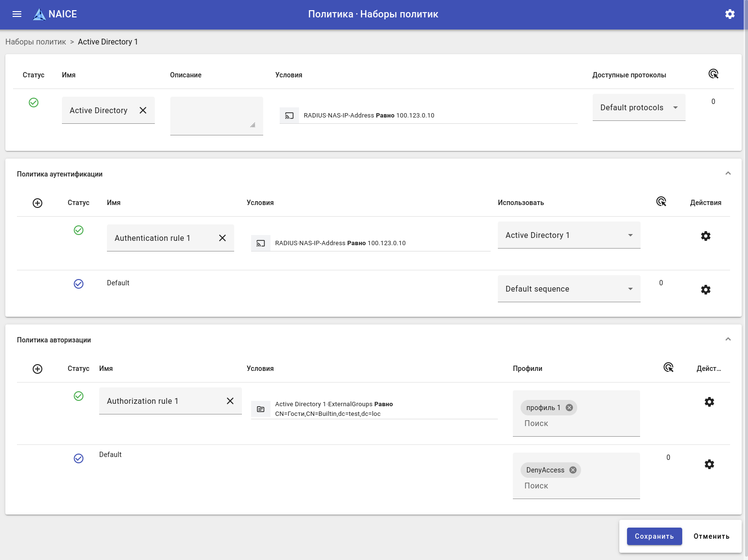Toggle status of Authorization rule 1
Viewport: 748px width, 560px height.
(x=78, y=396)
